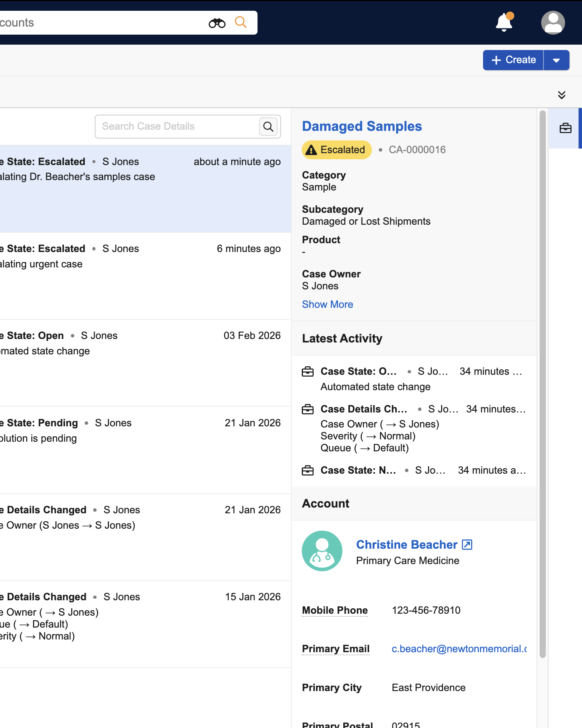
Task: Click the c.beacher primary email link
Action: [459, 649]
